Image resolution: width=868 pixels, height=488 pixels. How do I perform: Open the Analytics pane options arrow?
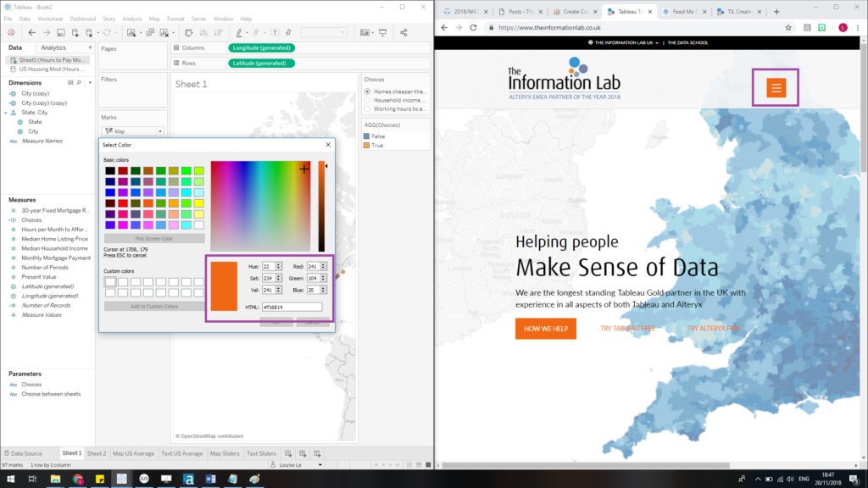(x=90, y=48)
